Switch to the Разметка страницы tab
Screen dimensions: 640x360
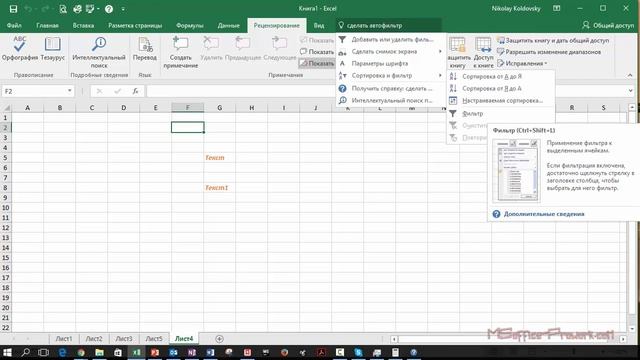coord(135,25)
